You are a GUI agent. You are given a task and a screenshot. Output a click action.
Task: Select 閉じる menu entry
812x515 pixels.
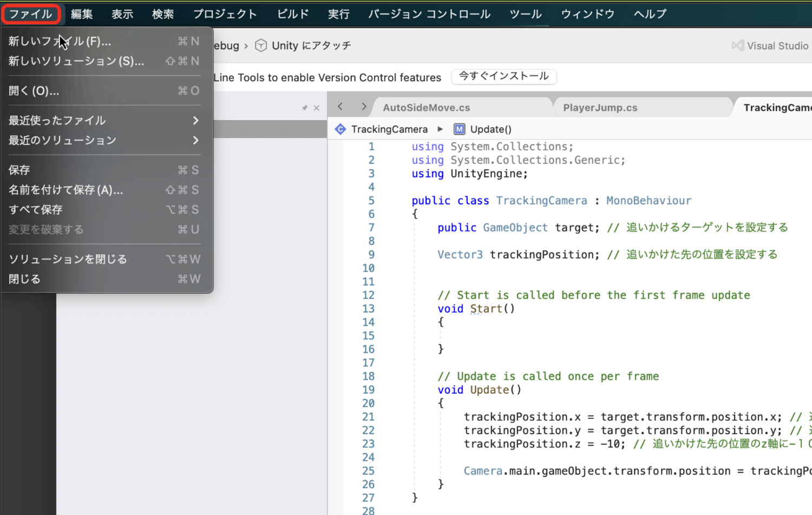click(104, 279)
